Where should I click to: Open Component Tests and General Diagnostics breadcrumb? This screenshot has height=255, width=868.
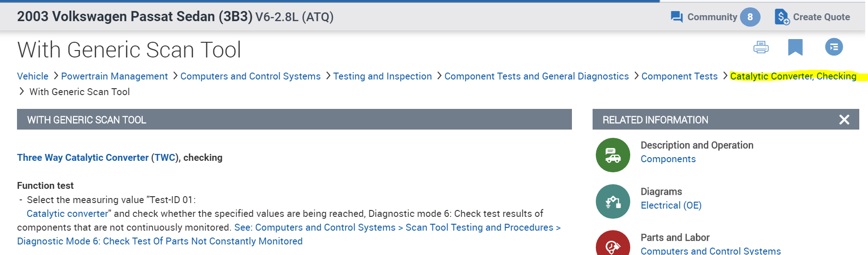coord(536,76)
